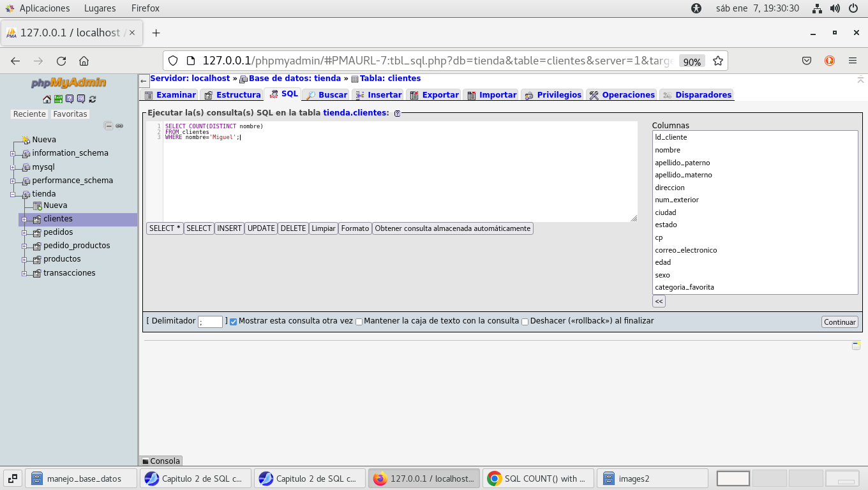Screen dimensions: 868x490
Task: Check Deshacer rollback al finalizar
Action: [525, 322]
